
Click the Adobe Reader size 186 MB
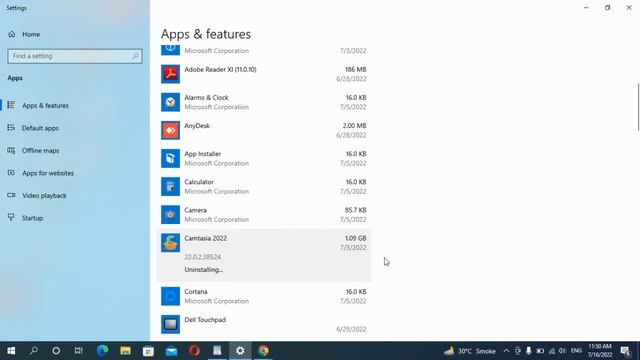(356, 70)
